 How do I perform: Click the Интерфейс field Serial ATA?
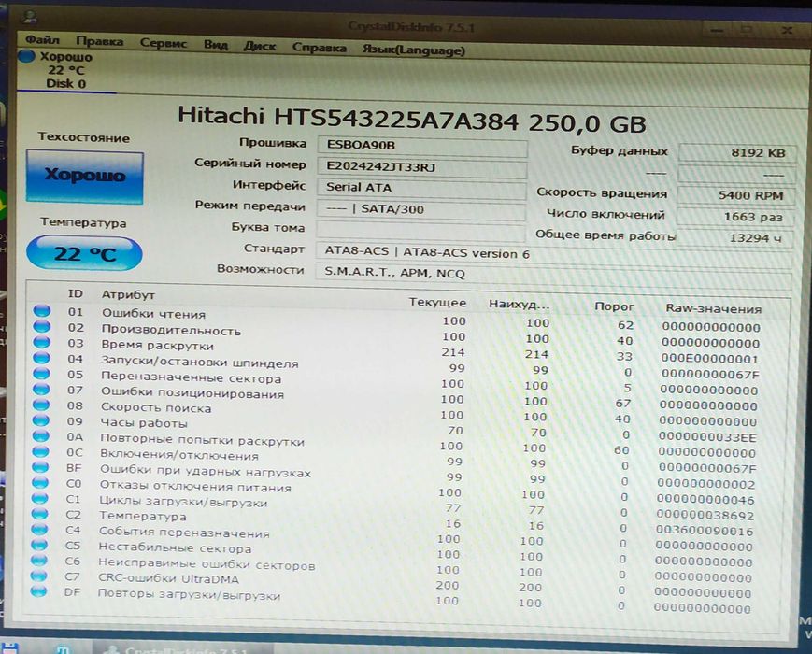click(422, 189)
